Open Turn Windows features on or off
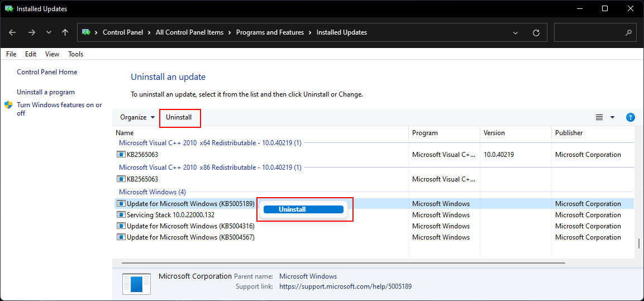This screenshot has height=301, width=644. coord(59,109)
